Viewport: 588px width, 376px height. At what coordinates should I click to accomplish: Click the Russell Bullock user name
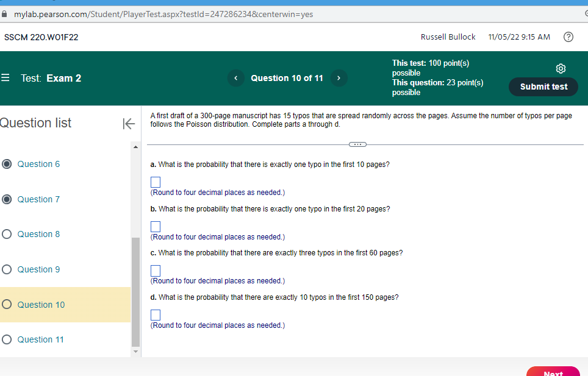(x=448, y=37)
